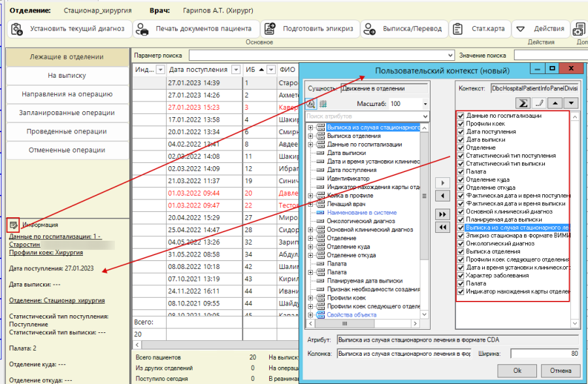Viewport: 588px width, 384px height.
Task: Open Направления на операцию tab
Action: pyautogui.click(x=67, y=94)
